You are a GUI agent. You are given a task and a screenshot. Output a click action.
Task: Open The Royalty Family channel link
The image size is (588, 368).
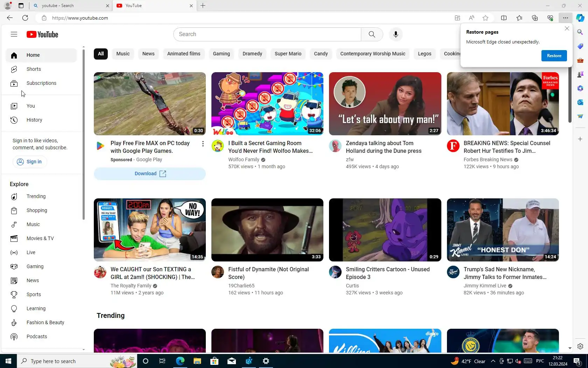coord(131,286)
